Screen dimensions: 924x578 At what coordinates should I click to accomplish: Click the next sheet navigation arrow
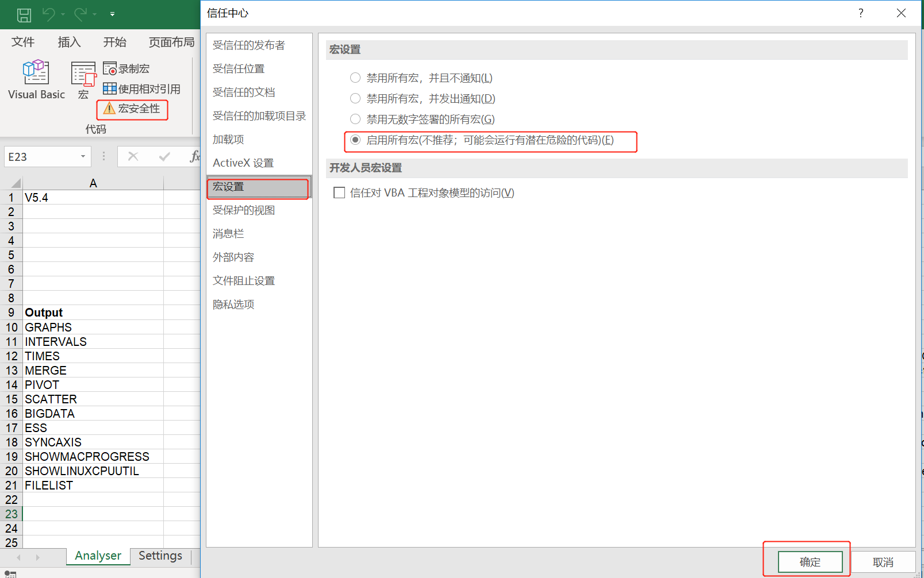[37, 557]
